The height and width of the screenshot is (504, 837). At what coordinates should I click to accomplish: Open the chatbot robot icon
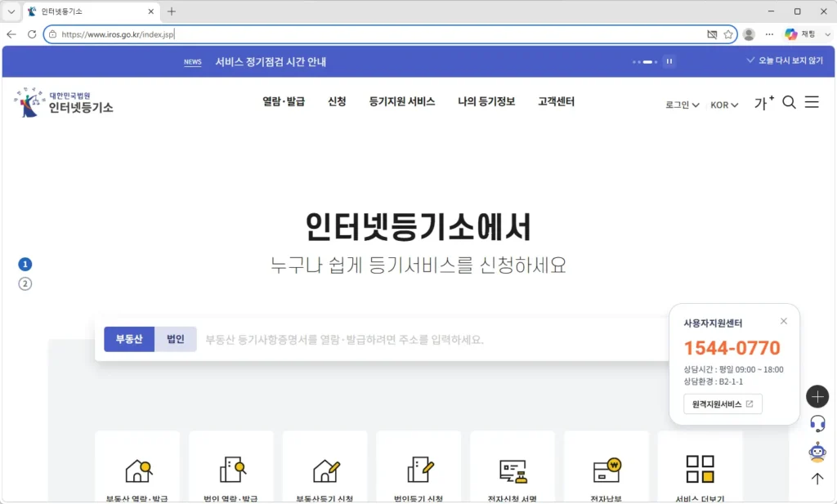click(x=817, y=453)
